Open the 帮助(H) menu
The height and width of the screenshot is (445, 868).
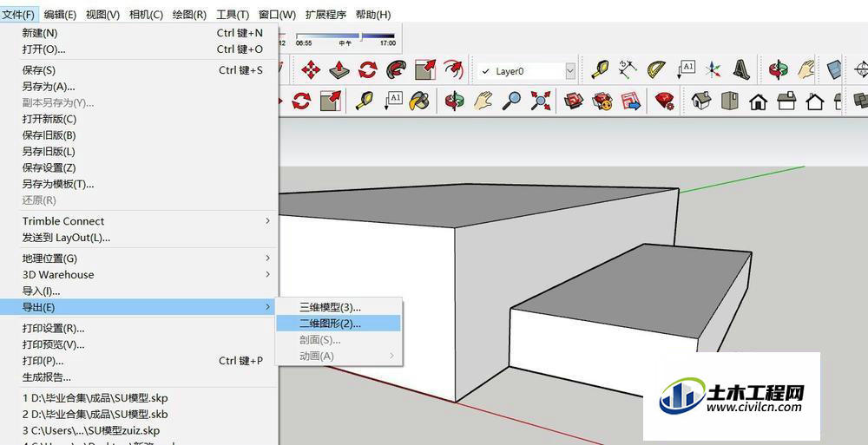pos(373,15)
